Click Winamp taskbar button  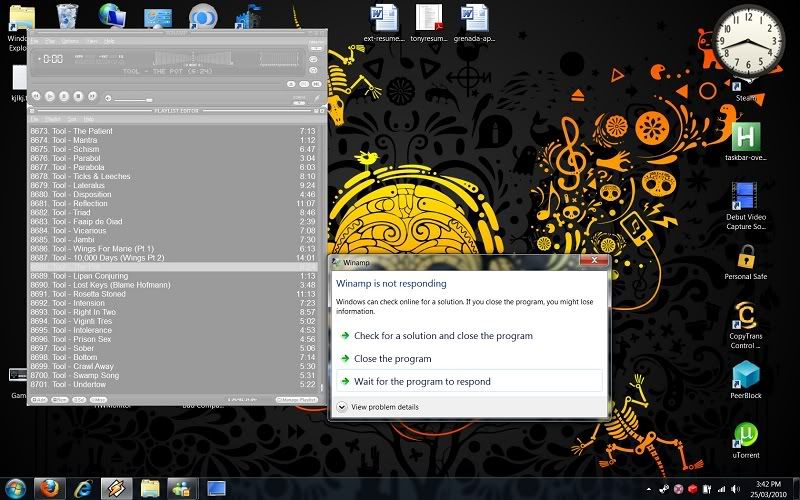tap(116, 489)
